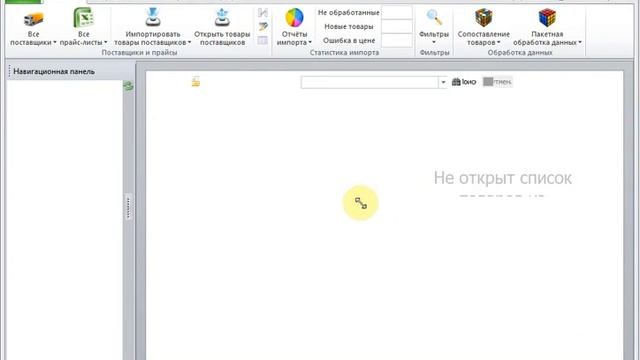Expand Импортировать товары поставщиков menu
The image size is (640, 360).
tap(153, 27)
